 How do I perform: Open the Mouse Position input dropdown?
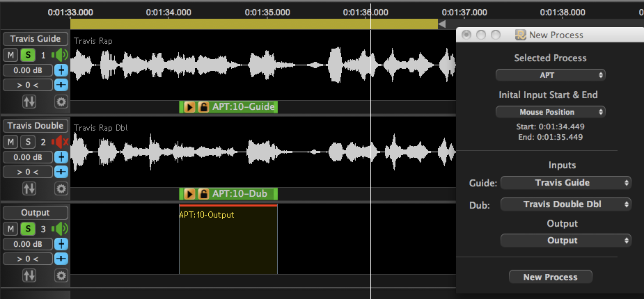551,112
